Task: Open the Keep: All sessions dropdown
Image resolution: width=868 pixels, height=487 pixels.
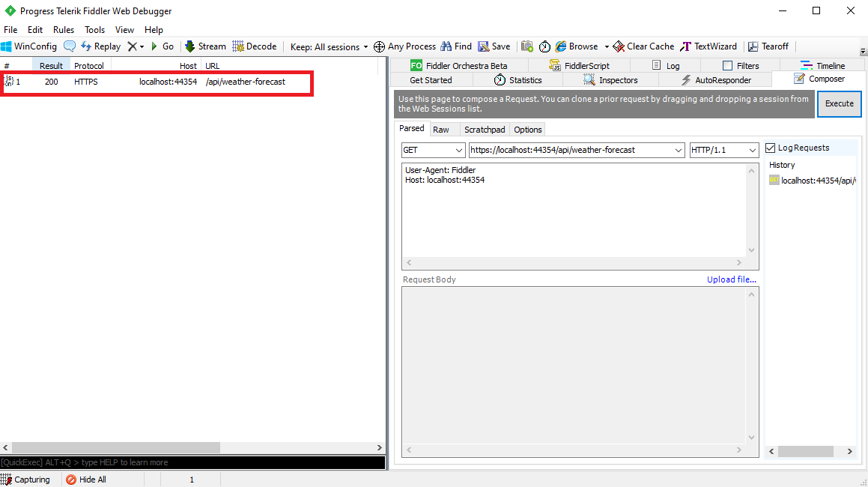Action: [x=329, y=47]
